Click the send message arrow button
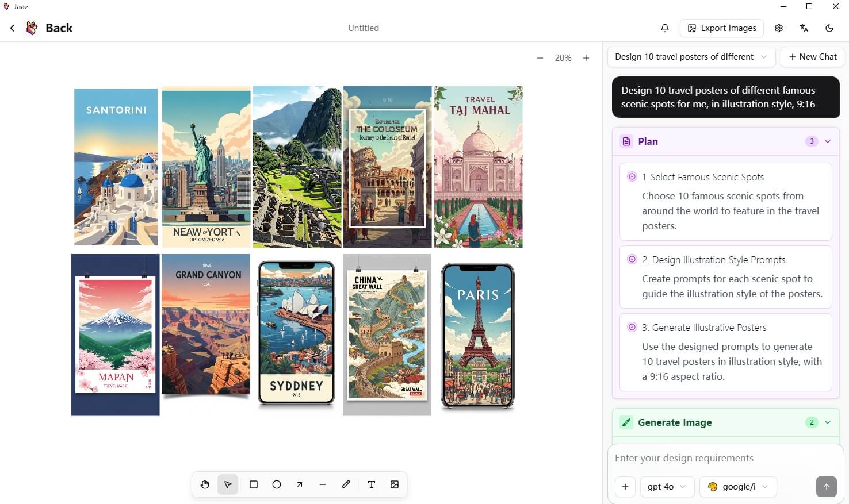Image resolution: width=849 pixels, height=504 pixels. coord(827,487)
